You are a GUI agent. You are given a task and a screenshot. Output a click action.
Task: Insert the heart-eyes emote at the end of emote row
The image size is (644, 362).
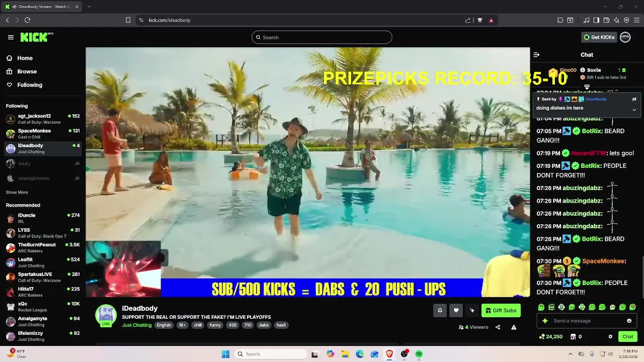[x=632, y=307]
